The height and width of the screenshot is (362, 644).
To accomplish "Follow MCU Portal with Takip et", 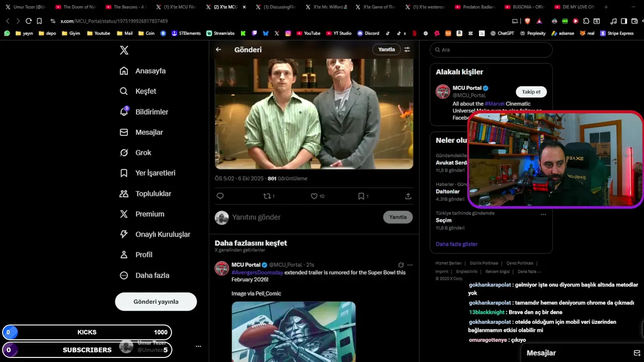I will coord(531,92).
